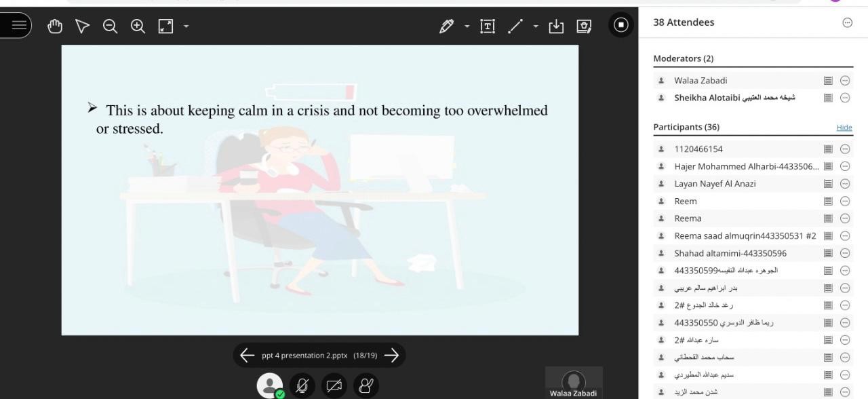868x399 pixels.
Task: Open Attendees panel options menu
Action: [847, 22]
